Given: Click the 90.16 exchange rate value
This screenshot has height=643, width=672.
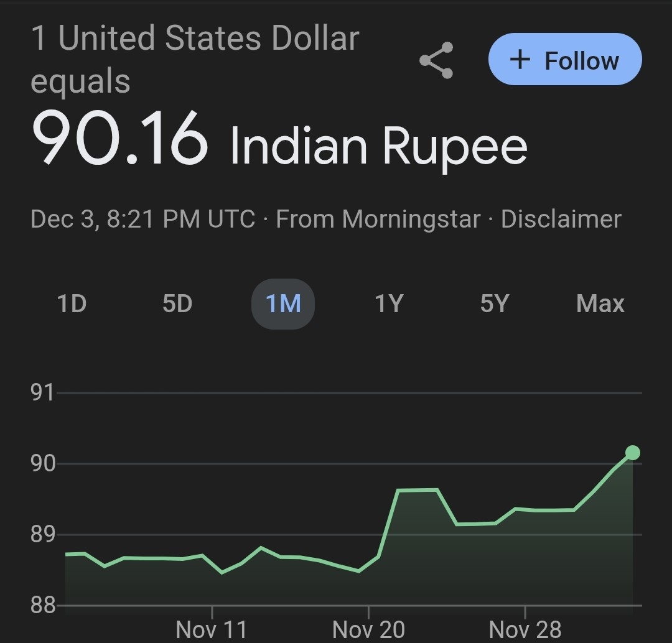Looking at the screenshot, I should (119, 138).
